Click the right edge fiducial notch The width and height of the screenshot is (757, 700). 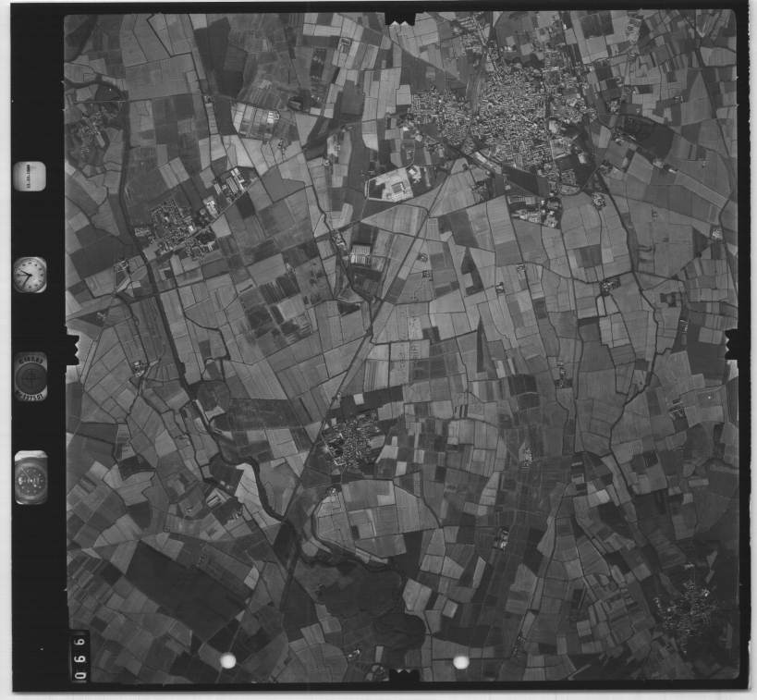tap(732, 345)
